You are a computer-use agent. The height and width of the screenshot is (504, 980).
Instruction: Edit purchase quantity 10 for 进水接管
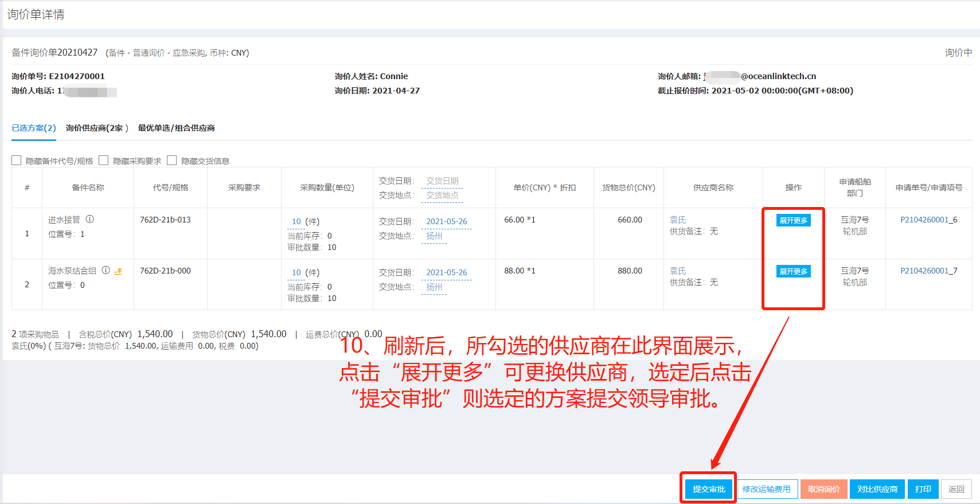[x=296, y=221]
